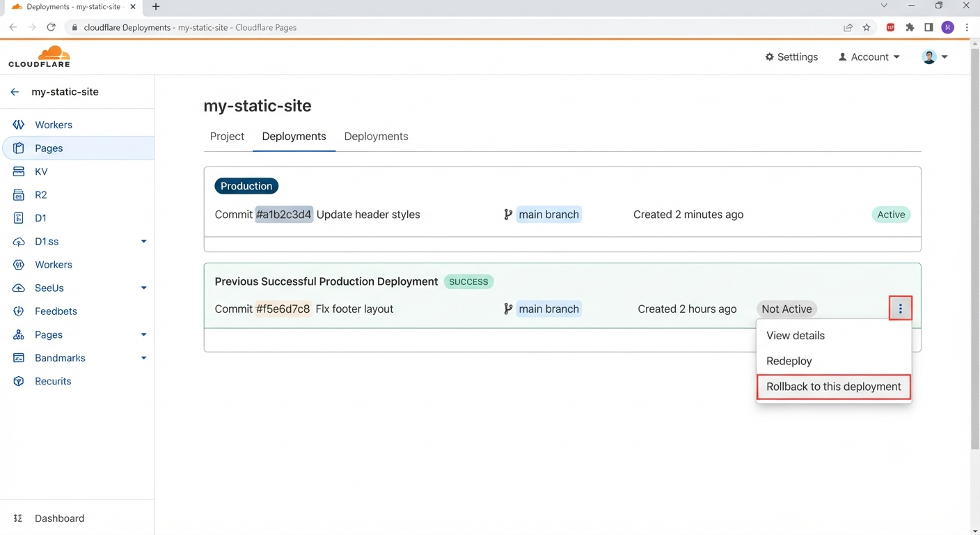This screenshot has width=980, height=535.
Task: Click commit hash #a1b2c3d4
Action: tap(284, 215)
